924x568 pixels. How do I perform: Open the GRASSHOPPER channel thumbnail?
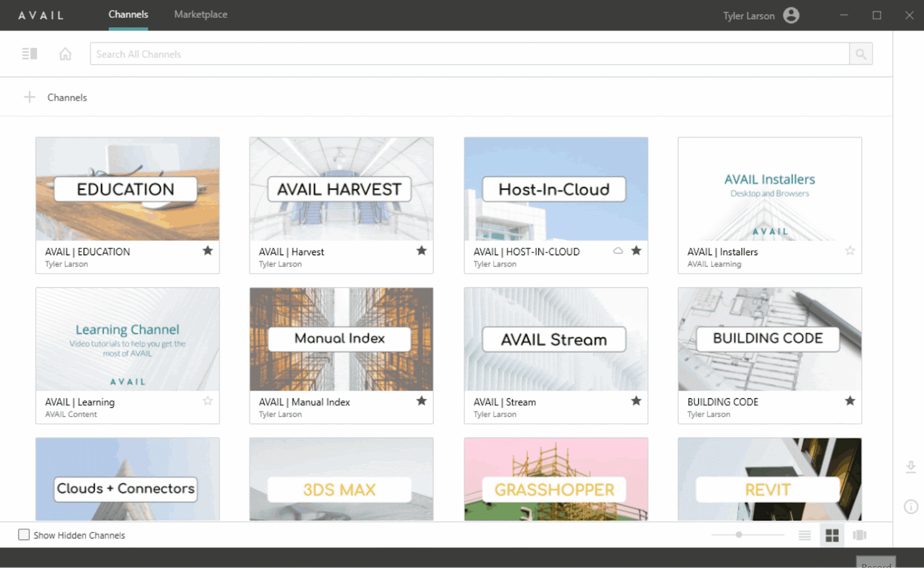tap(556, 479)
